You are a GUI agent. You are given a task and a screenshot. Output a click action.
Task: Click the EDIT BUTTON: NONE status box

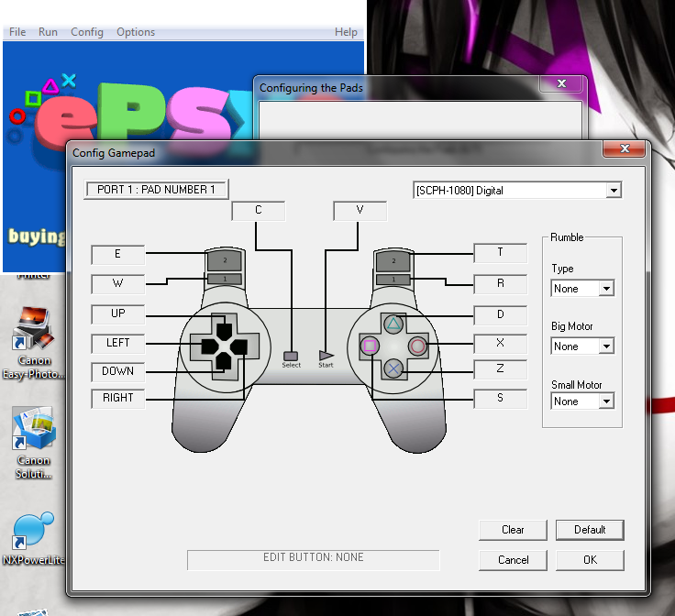(314, 559)
